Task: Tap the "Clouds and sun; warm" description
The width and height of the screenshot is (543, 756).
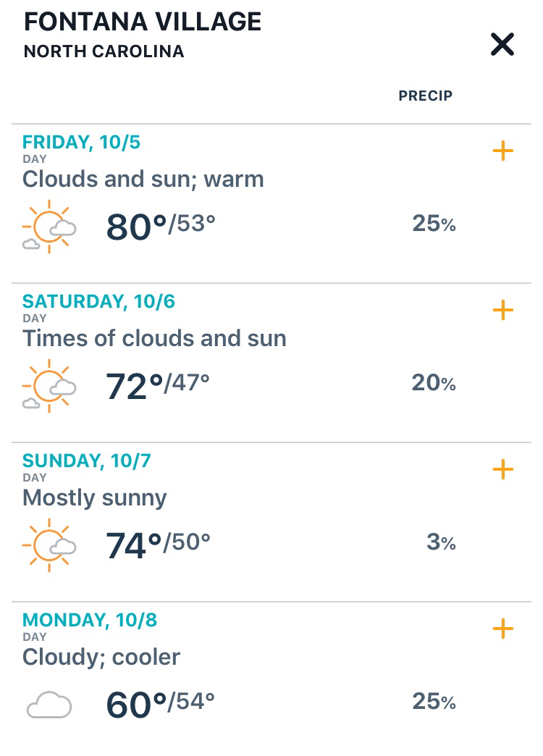Action: [143, 179]
